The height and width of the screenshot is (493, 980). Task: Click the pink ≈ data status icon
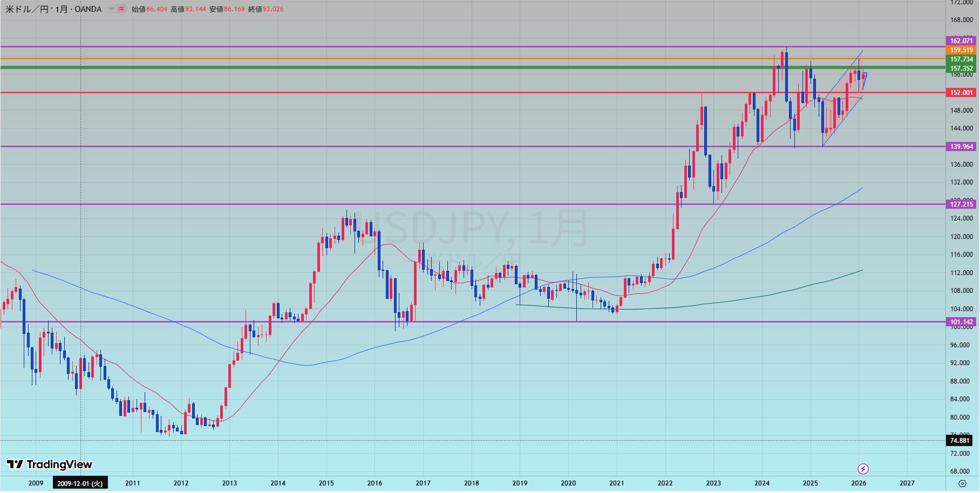(122, 9)
